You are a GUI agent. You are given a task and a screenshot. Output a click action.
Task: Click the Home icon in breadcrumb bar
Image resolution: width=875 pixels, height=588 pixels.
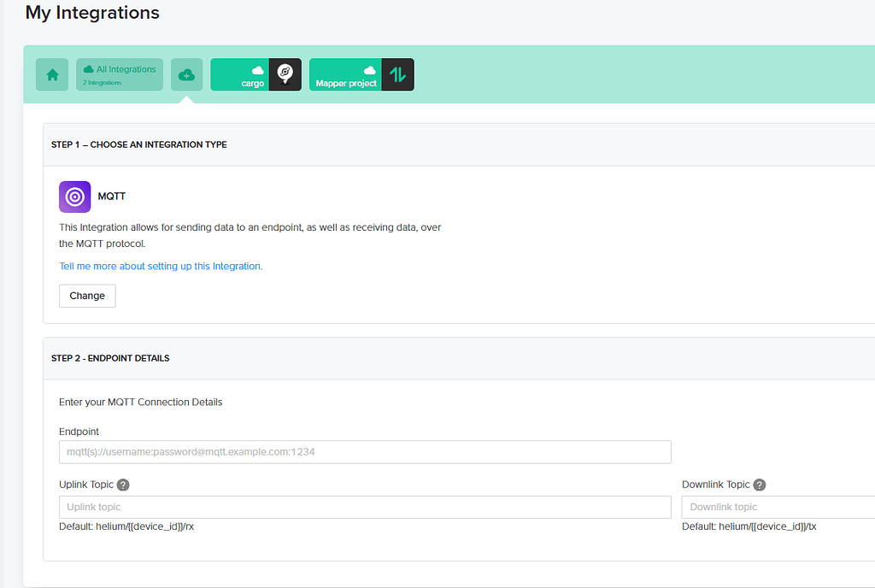[52, 74]
